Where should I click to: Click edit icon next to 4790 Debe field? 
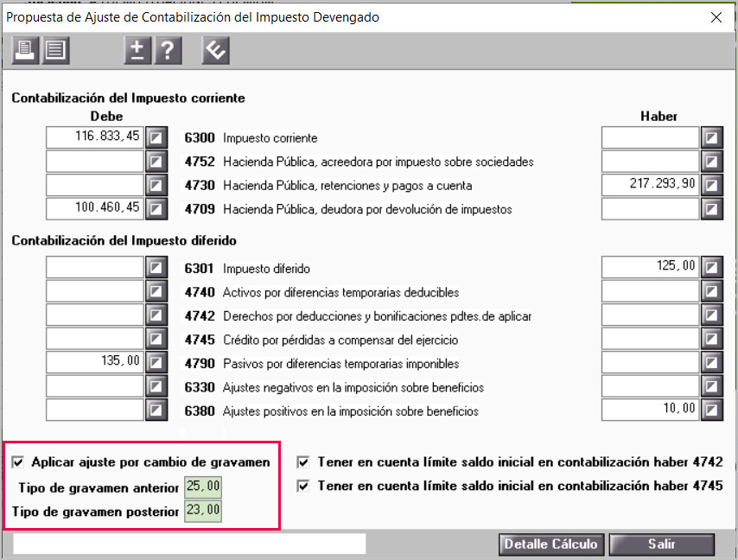[x=156, y=363]
